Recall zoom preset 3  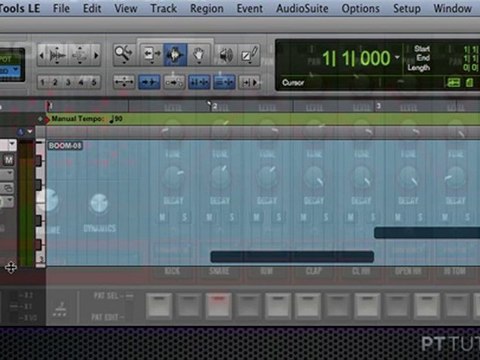(x=68, y=82)
